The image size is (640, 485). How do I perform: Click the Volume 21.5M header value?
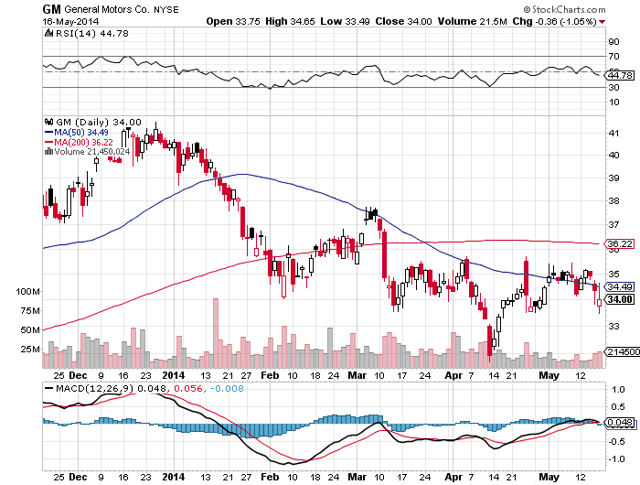(472, 22)
